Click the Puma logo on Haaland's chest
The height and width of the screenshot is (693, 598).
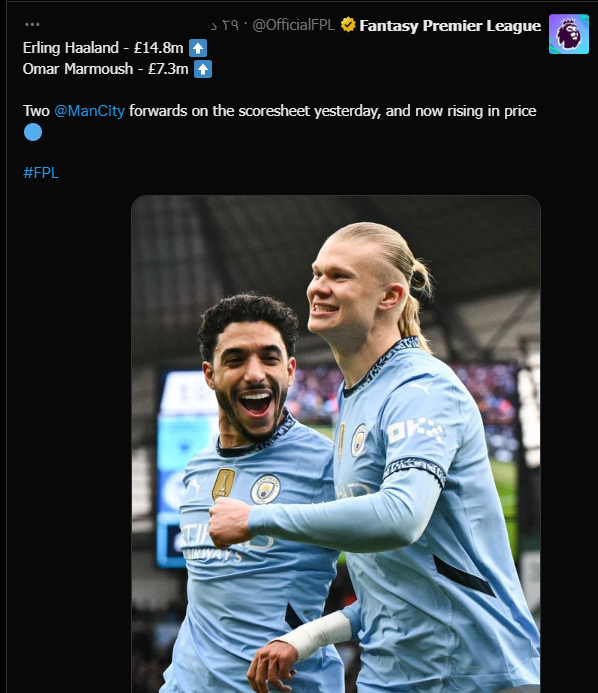420,387
